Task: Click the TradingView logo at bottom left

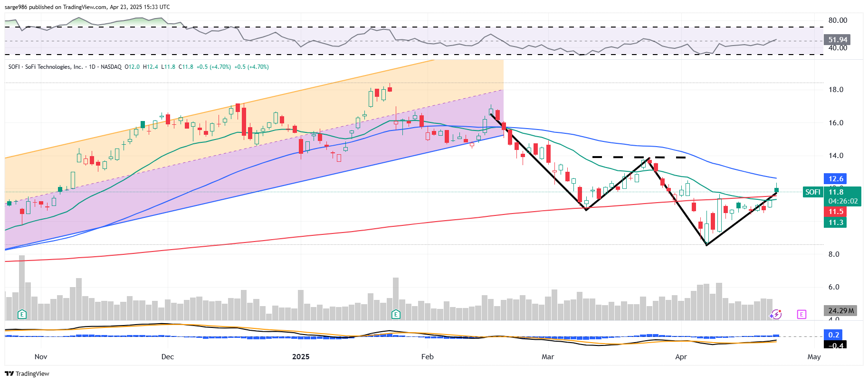Action: tap(27, 373)
